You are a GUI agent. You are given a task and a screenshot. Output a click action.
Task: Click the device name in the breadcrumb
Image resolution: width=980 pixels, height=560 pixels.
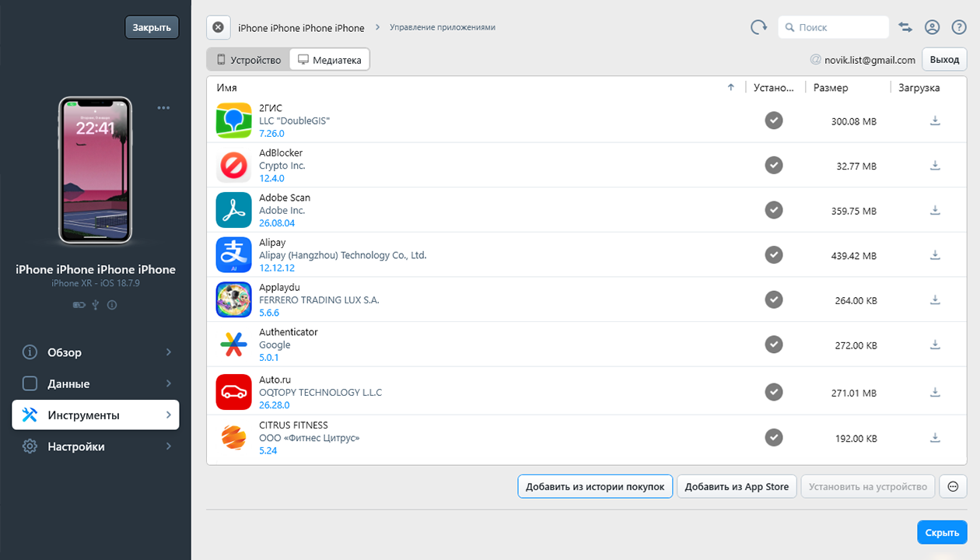coord(301,28)
